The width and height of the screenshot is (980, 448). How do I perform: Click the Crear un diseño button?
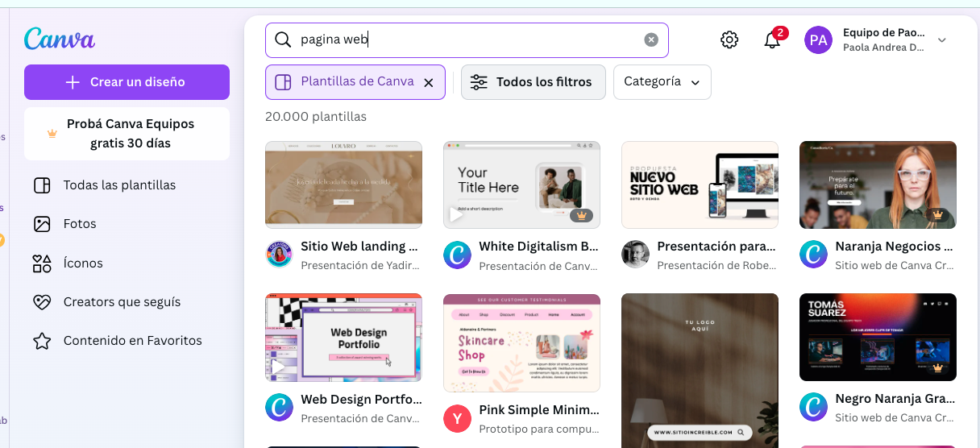click(127, 82)
